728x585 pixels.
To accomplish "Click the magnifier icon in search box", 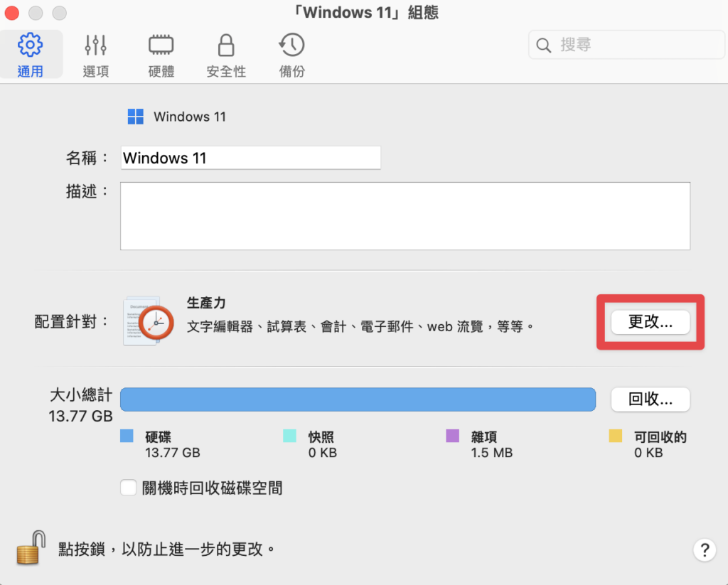I will coord(543,45).
